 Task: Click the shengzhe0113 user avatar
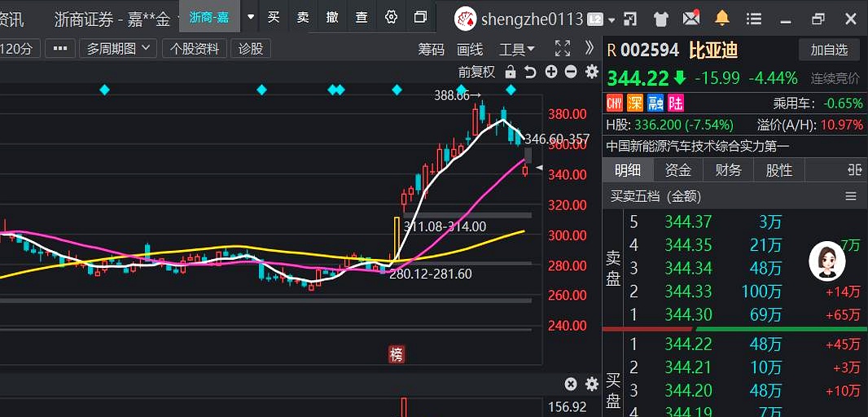[x=466, y=20]
